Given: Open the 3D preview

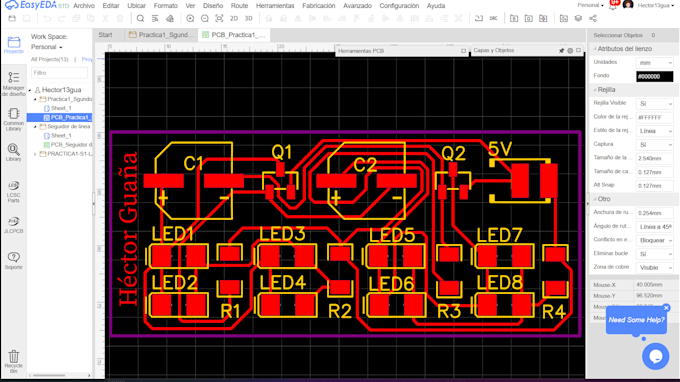Looking at the screenshot, I should click(248, 19).
